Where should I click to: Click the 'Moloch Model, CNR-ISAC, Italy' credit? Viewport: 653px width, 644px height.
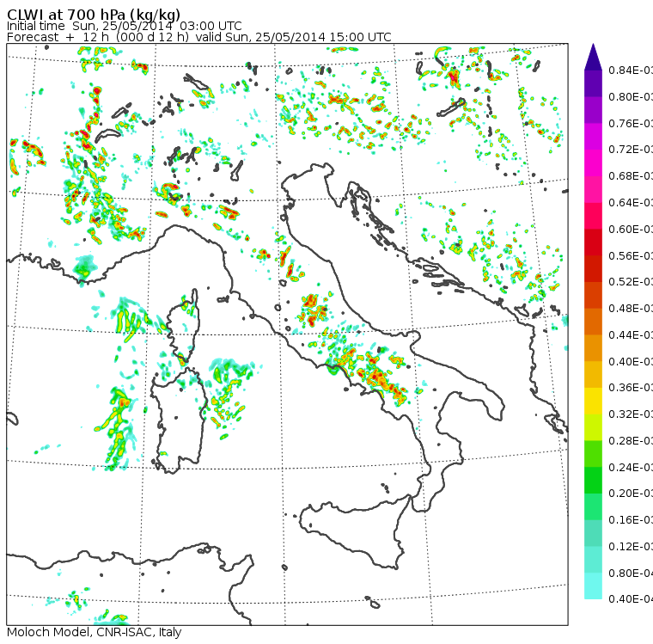[95, 632]
